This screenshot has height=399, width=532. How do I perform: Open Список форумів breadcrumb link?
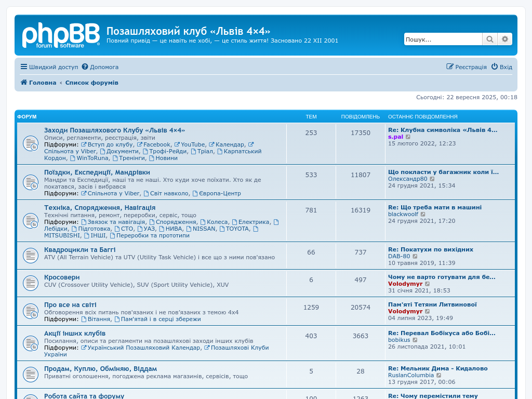tap(91, 83)
